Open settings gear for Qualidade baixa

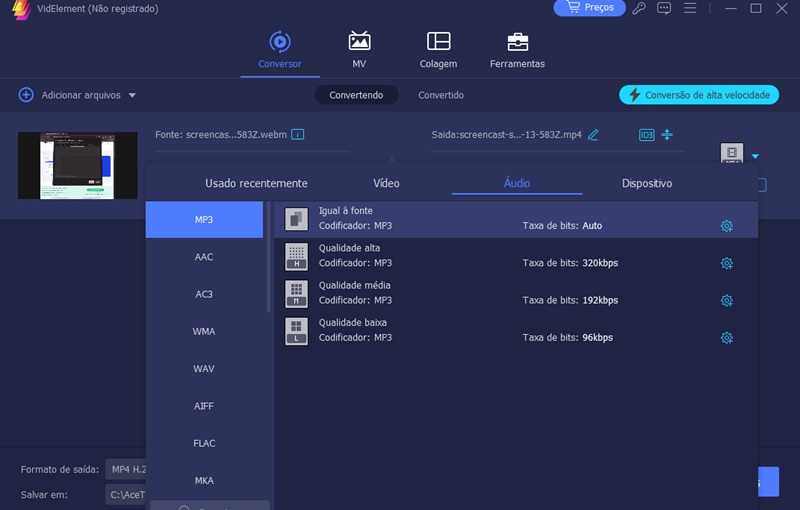tap(727, 337)
